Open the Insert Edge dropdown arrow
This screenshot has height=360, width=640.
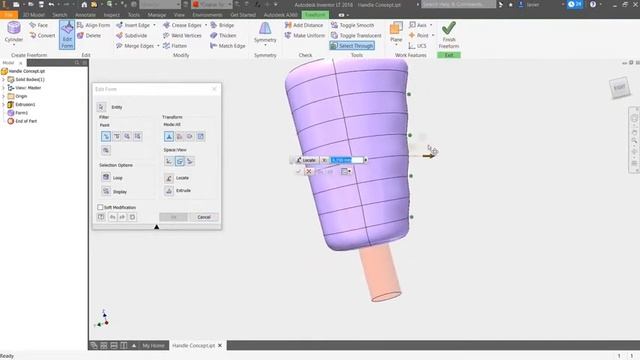pyautogui.click(x=154, y=25)
